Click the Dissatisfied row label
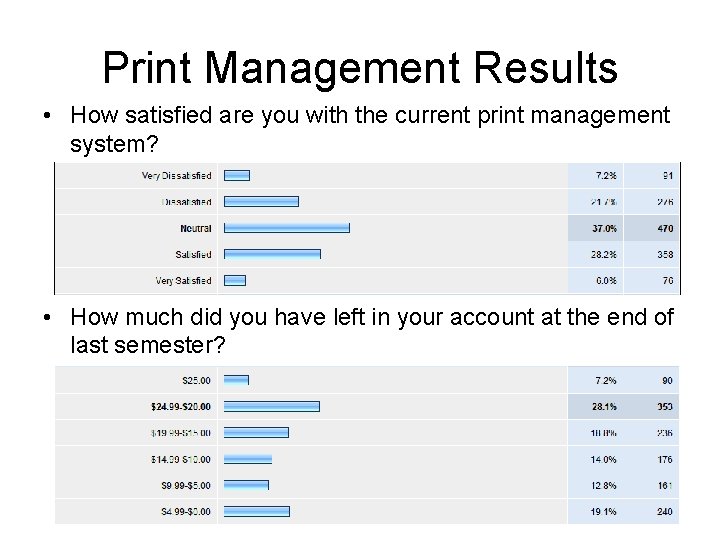 point(187,202)
